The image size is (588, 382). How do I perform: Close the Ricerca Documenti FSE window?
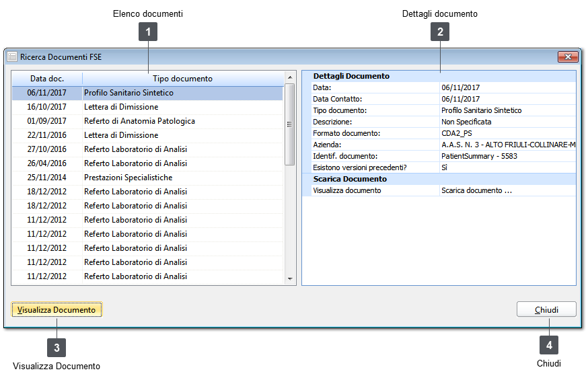pos(568,57)
